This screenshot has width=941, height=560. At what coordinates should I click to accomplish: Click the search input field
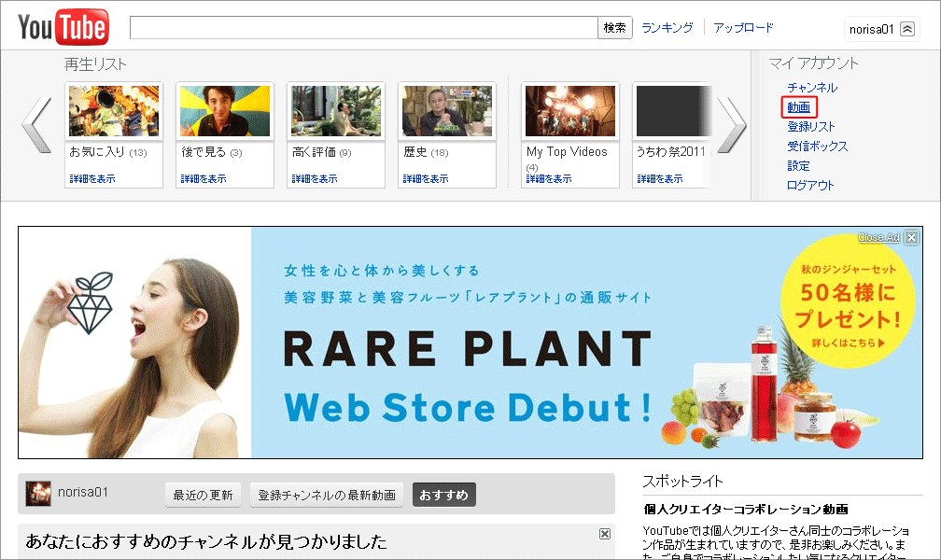pos(364,28)
